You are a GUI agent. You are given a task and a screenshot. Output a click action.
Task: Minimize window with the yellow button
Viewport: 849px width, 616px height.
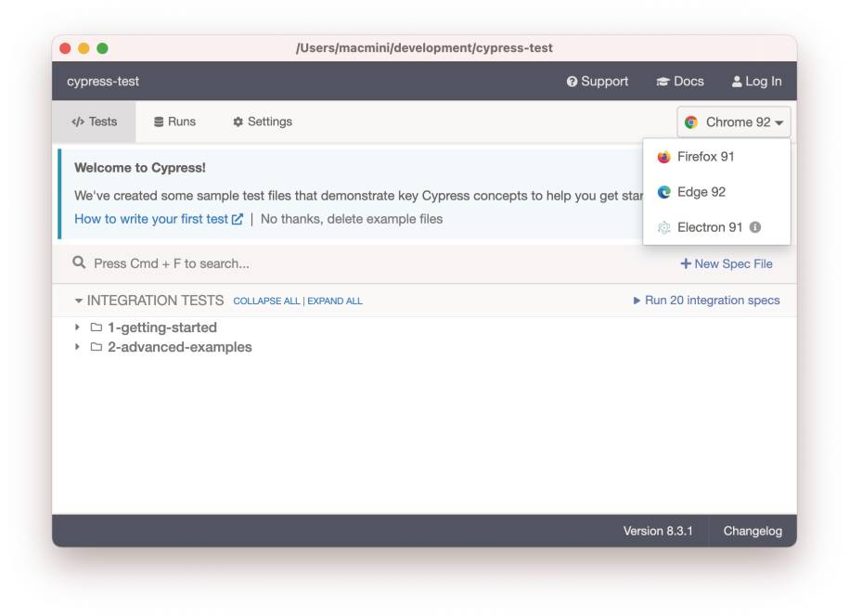[x=84, y=48]
